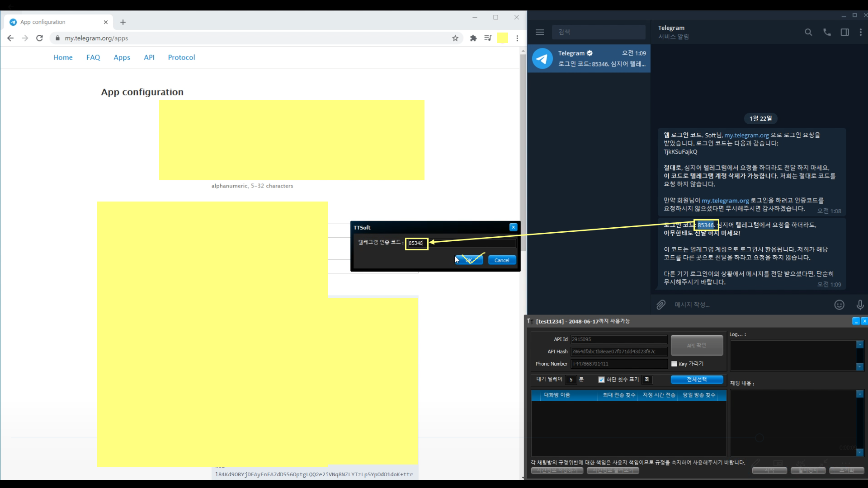Image resolution: width=868 pixels, height=488 pixels.
Task: Go forward in Chrome browser
Action: click(25, 38)
